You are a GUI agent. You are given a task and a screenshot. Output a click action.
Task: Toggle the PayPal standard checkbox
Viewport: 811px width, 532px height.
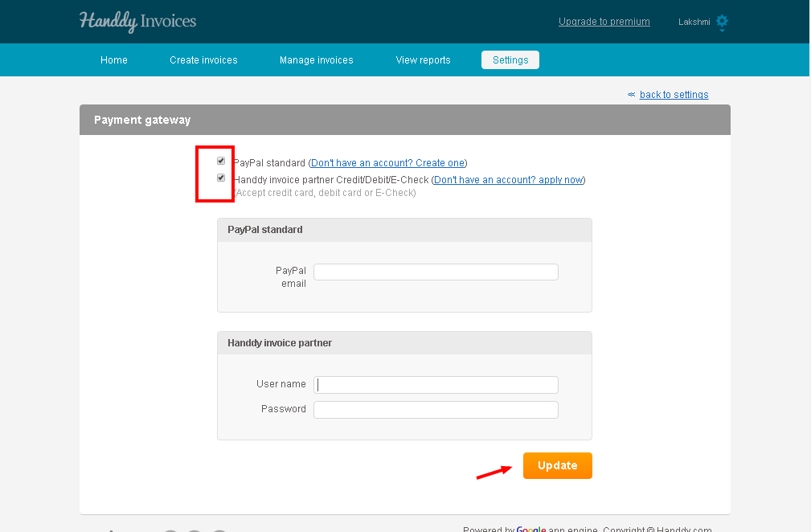click(221, 161)
